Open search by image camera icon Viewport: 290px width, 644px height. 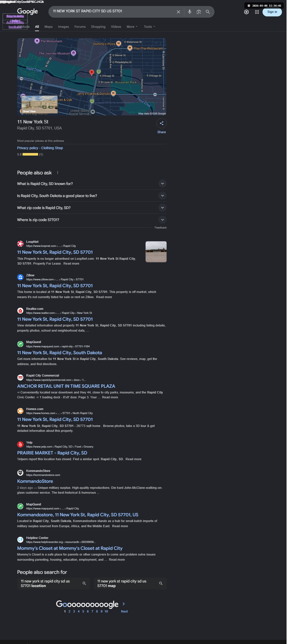pyautogui.click(x=199, y=12)
